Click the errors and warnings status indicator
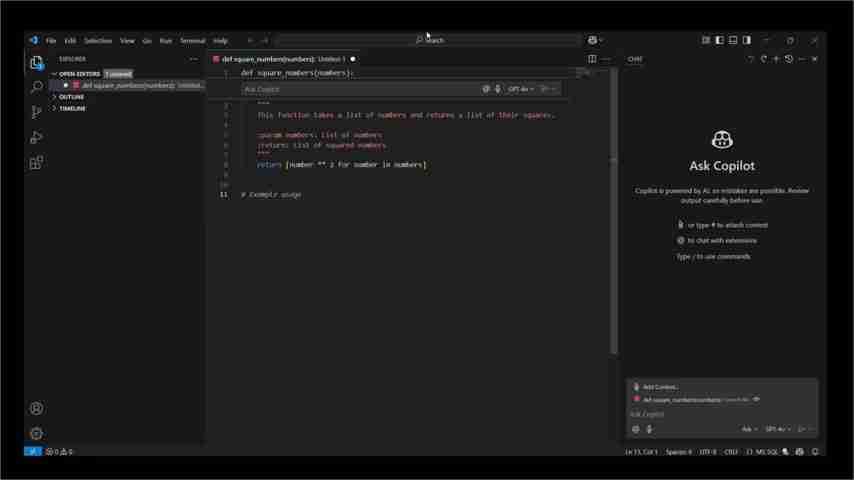The height and width of the screenshot is (480, 854). [x=59, y=452]
